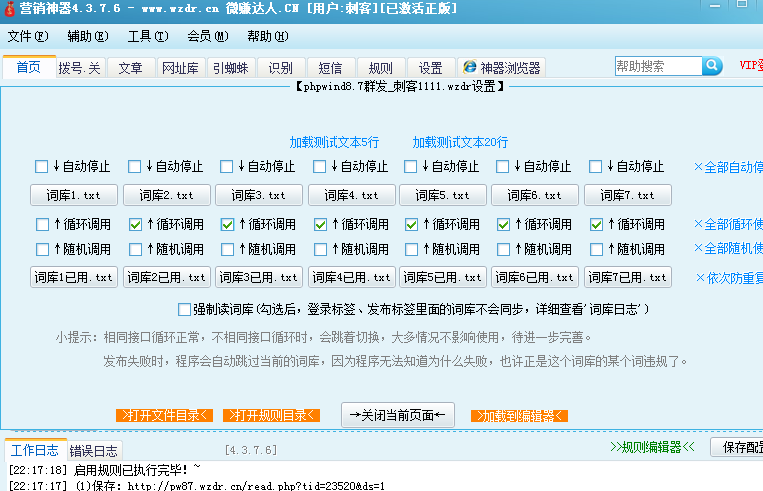Image resolution: width=763 pixels, height=491 pixels.
Task: Check 随机调用 under 词库1.txt
Action: point(43,250)
